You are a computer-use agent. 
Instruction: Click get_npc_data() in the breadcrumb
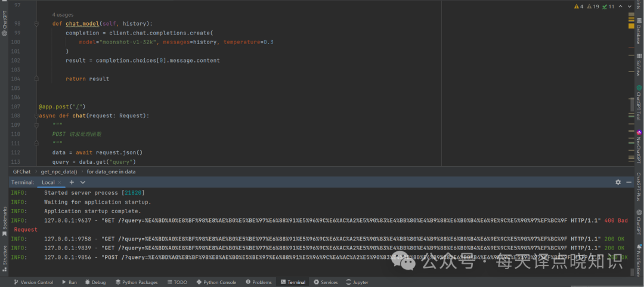click(59, 171)
